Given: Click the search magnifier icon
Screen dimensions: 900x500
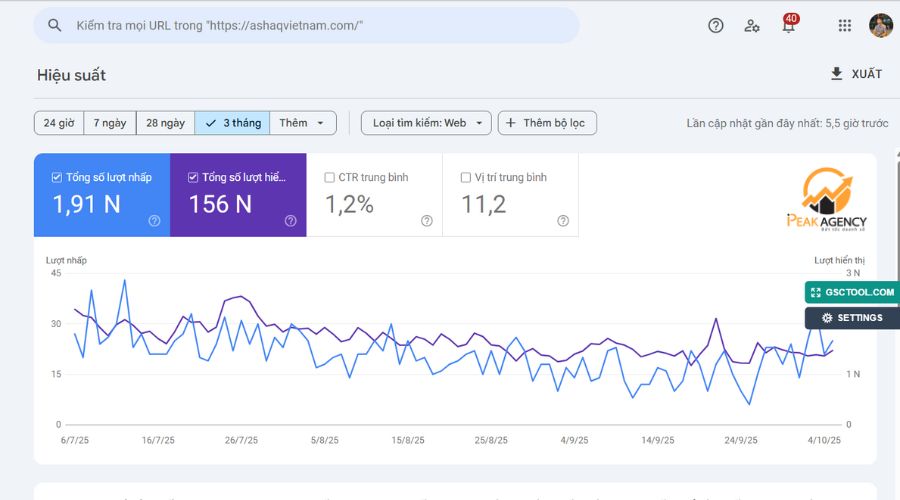Looking at the screenshot, I should 55,26.
